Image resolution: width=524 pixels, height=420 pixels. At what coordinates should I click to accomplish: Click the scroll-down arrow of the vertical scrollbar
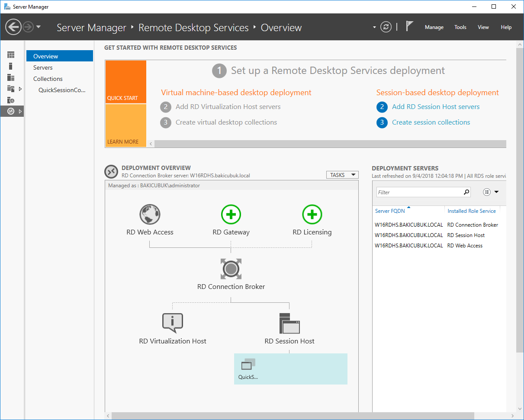click(520, 408)
